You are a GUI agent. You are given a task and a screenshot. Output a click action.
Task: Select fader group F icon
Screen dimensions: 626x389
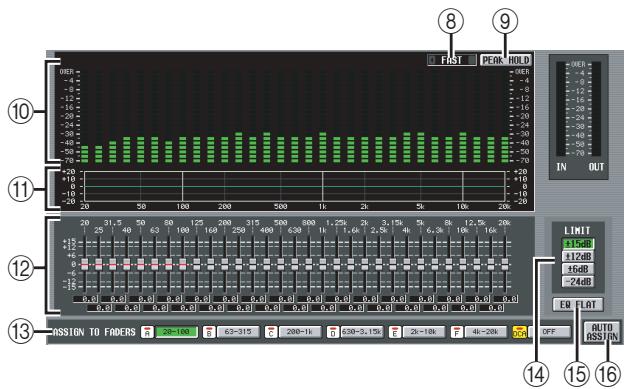pos(457,332)
